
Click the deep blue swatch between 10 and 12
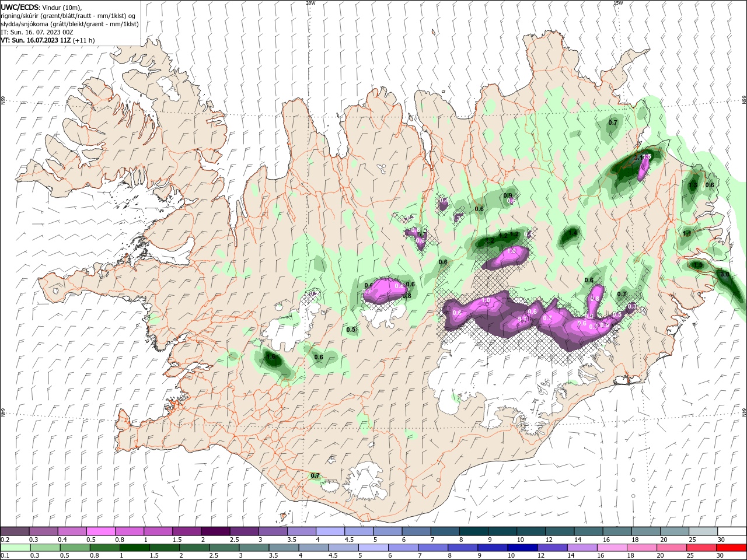click(x=522, y=548)
